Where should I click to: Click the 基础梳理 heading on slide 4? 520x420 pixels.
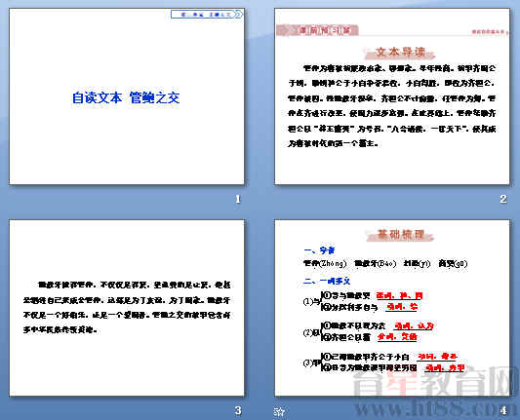click(x=401, y=235)
